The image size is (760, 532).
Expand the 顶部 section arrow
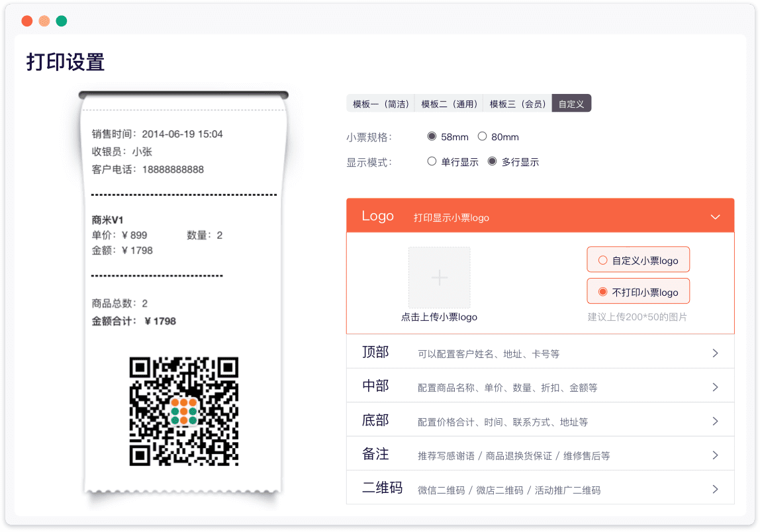tap(715, 353)
